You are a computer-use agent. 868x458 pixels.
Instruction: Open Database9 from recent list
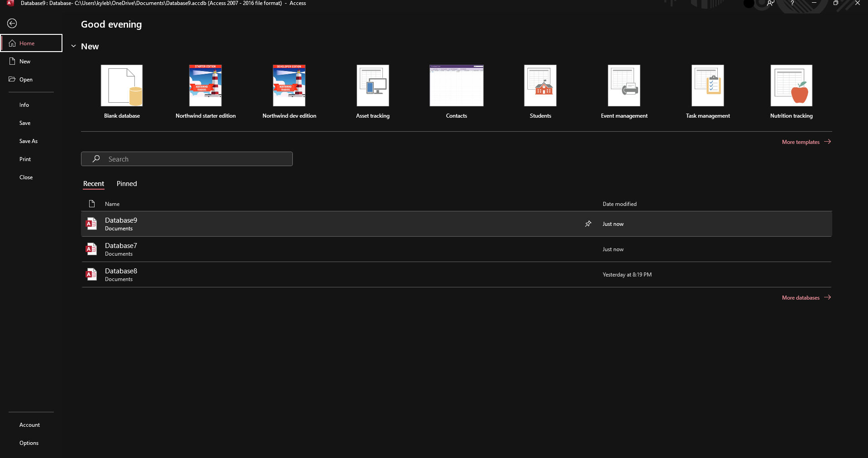pos(457,224)
